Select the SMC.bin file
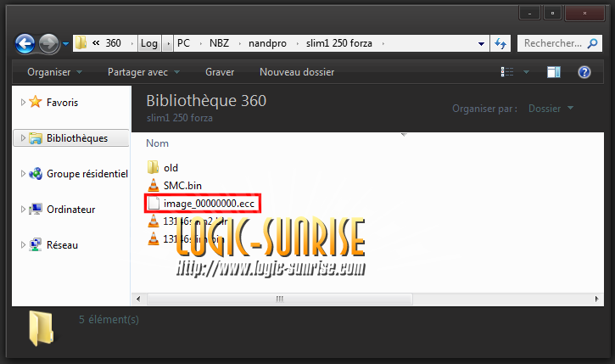Screen dimensions: 615x364 (x=182, y=185)
